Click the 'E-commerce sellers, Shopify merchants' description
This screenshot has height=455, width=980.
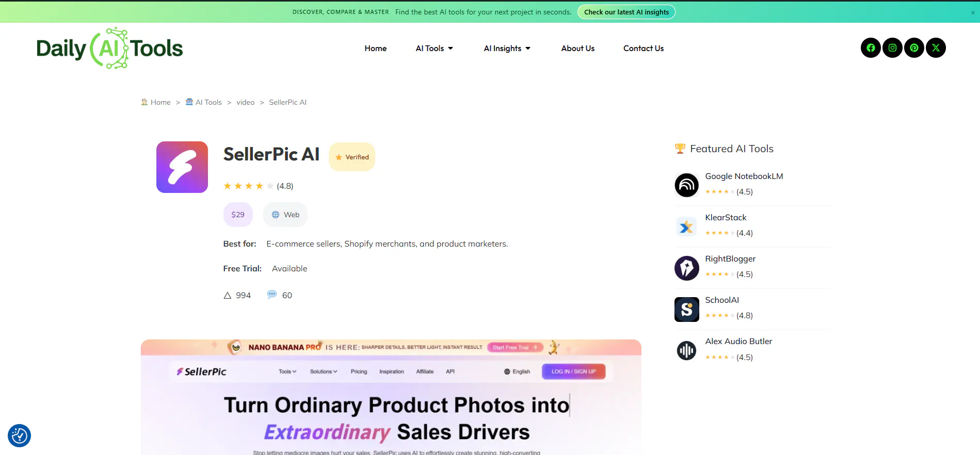point(387,244)
